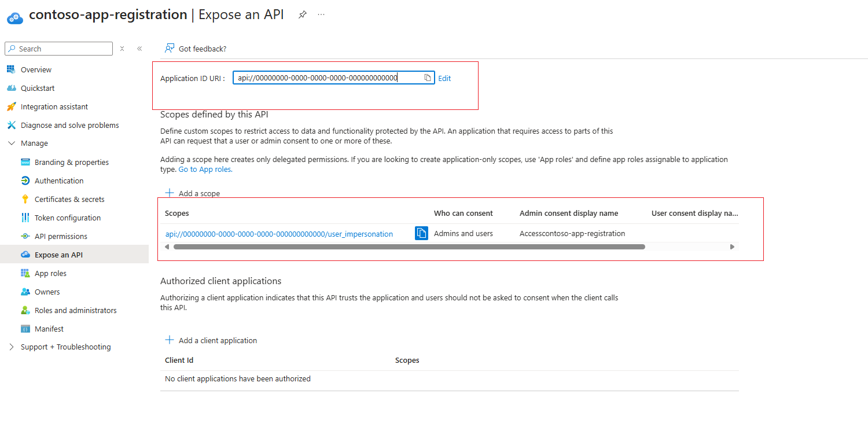Click the Branding & properties icon
The image size is (868, 423).
[x=25, y=162]
